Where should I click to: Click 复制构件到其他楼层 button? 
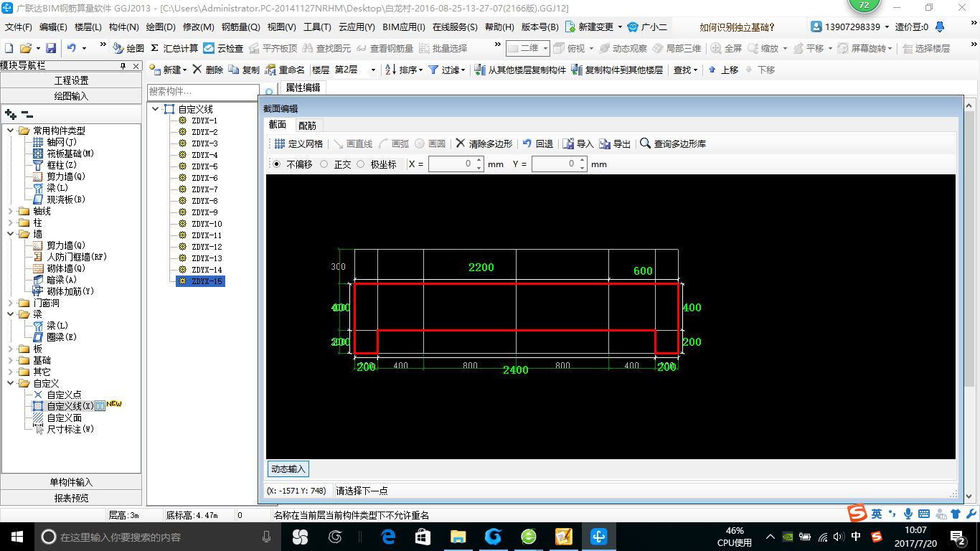coord(617,70)
